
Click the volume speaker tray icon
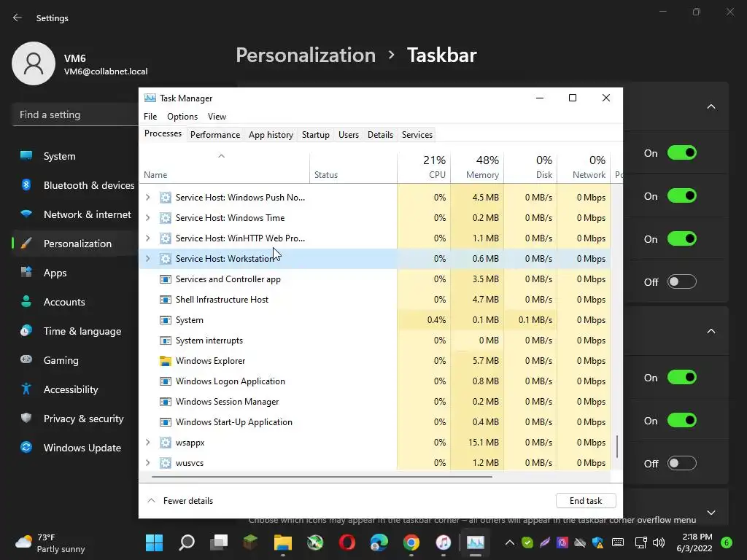click(x=659, y=542)
